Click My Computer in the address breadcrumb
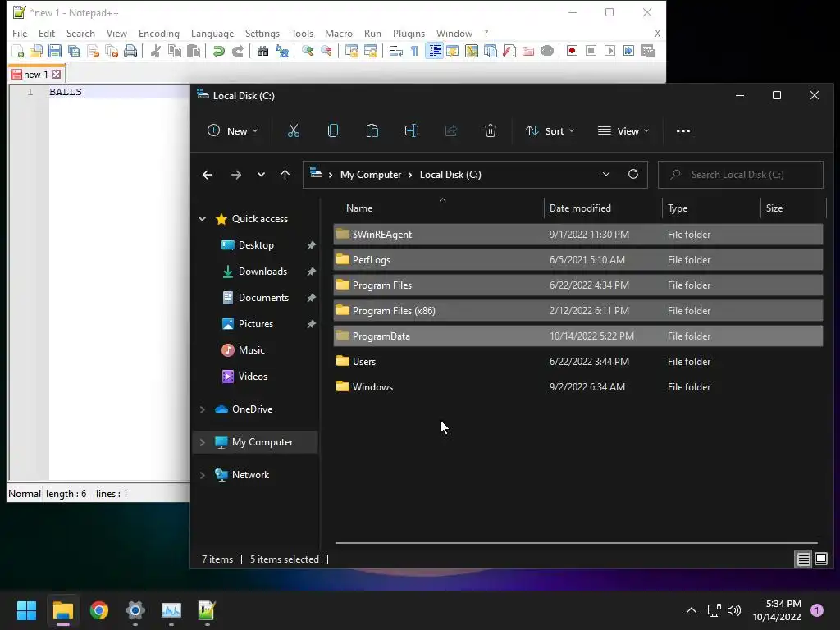The height and width of the screenshot is (630, 840). tap(371, 175)
